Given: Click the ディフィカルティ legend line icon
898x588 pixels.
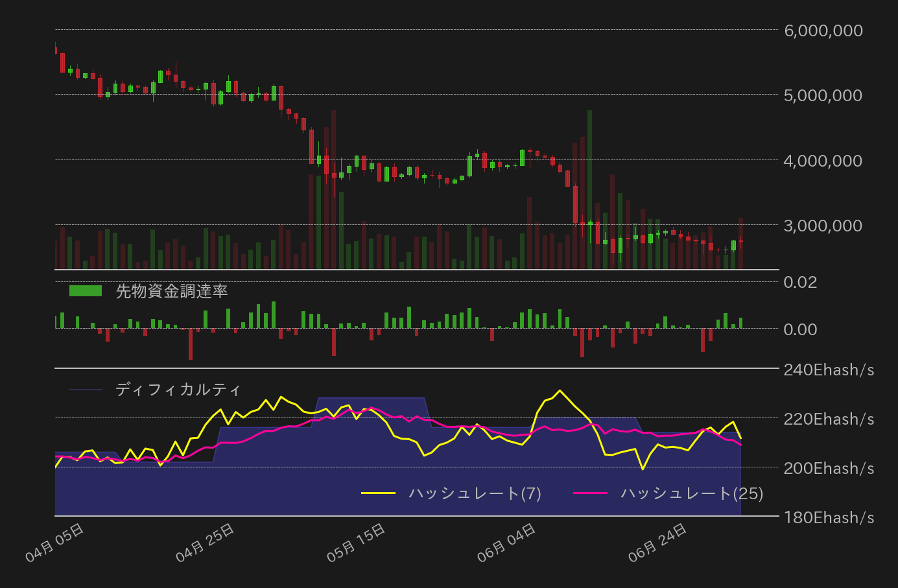Looking at the screenshot, I should pos(86,390).
